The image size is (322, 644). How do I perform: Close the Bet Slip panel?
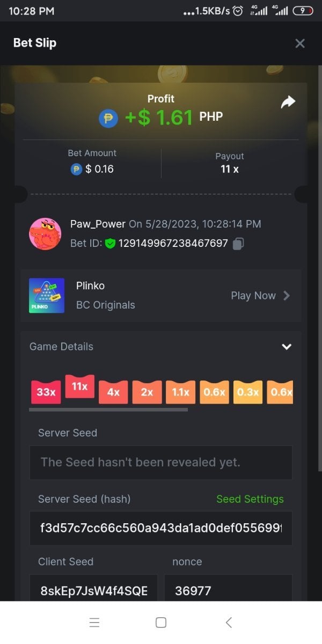click(300, 43)
